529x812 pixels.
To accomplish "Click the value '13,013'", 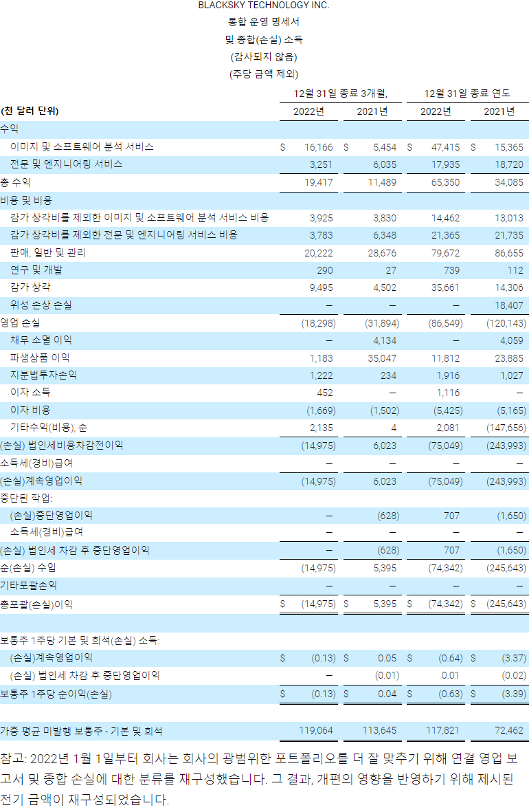I will click(x=509, y=219).
